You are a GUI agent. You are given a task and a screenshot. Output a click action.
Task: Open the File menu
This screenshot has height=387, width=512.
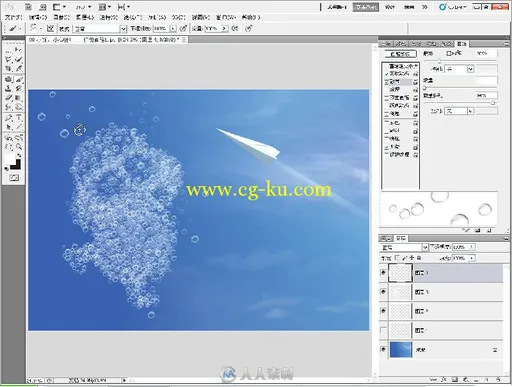[x=13, y=17]
